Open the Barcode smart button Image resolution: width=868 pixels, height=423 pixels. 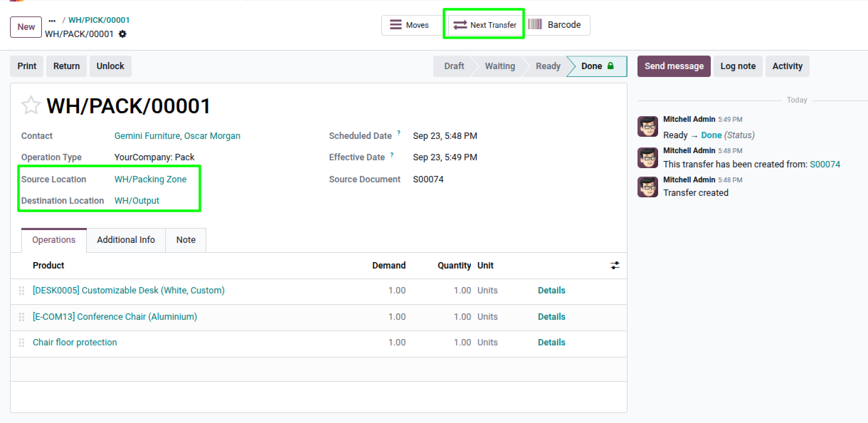pyautogui.click(x=556, y=25)
